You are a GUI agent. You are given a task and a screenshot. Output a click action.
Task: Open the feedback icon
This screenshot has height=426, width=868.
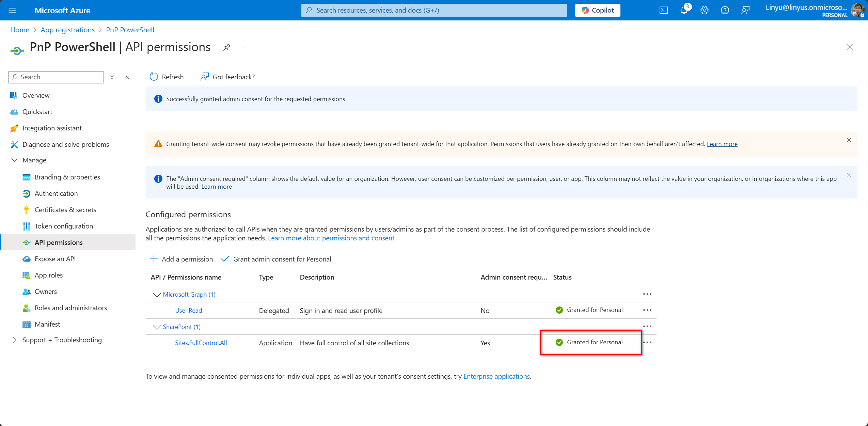point(745,10)
